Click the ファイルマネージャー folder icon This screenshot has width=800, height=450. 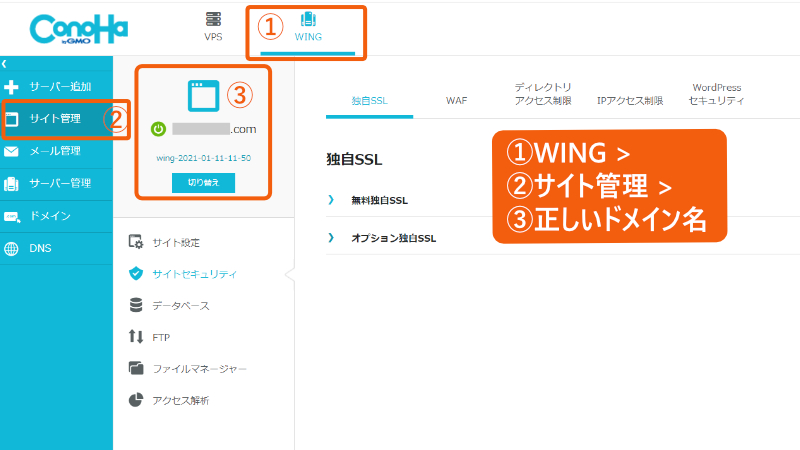click(x=136, y=368)
